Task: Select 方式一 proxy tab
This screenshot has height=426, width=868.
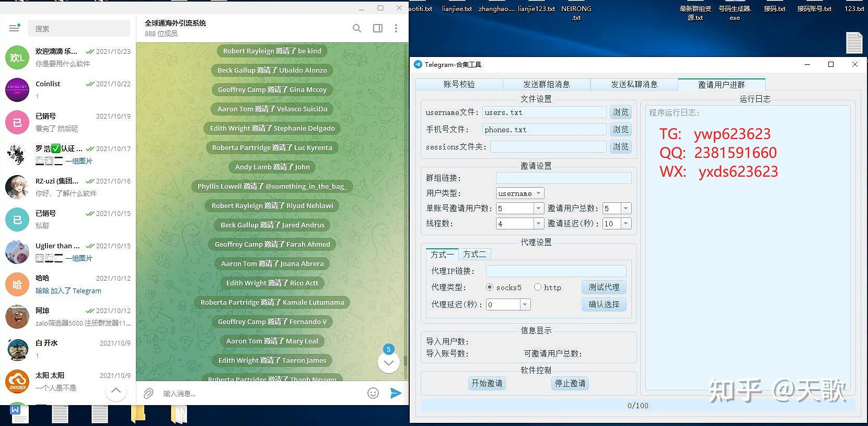Action: [x=442, y=254]
